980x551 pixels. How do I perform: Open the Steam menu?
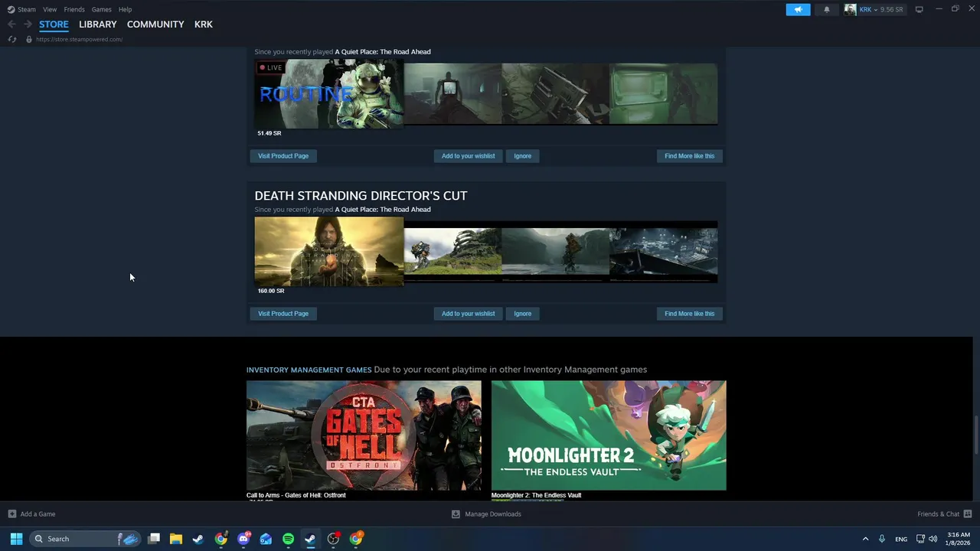(x=27, y=9)
